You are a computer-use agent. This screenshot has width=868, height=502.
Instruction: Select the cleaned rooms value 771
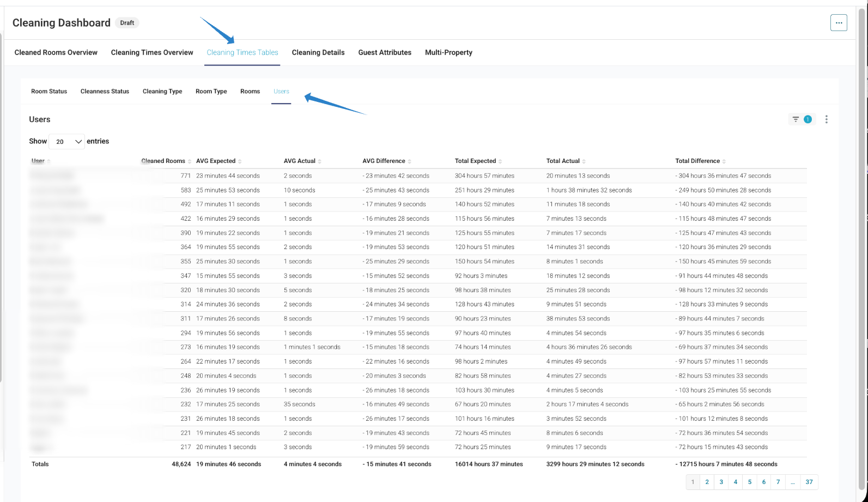click(x=186, y=176)
